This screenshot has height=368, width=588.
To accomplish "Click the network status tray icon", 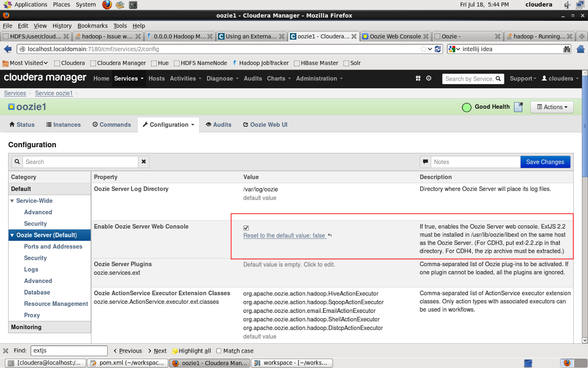I will click(580, 4).
